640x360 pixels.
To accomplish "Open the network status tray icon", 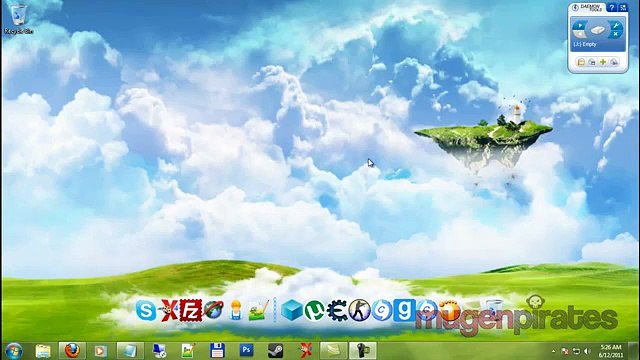I will (576, 351).
